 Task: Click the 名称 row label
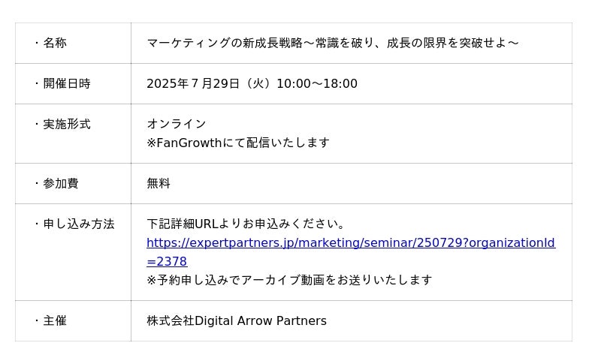pyautogui.click(x=54, y=43)
